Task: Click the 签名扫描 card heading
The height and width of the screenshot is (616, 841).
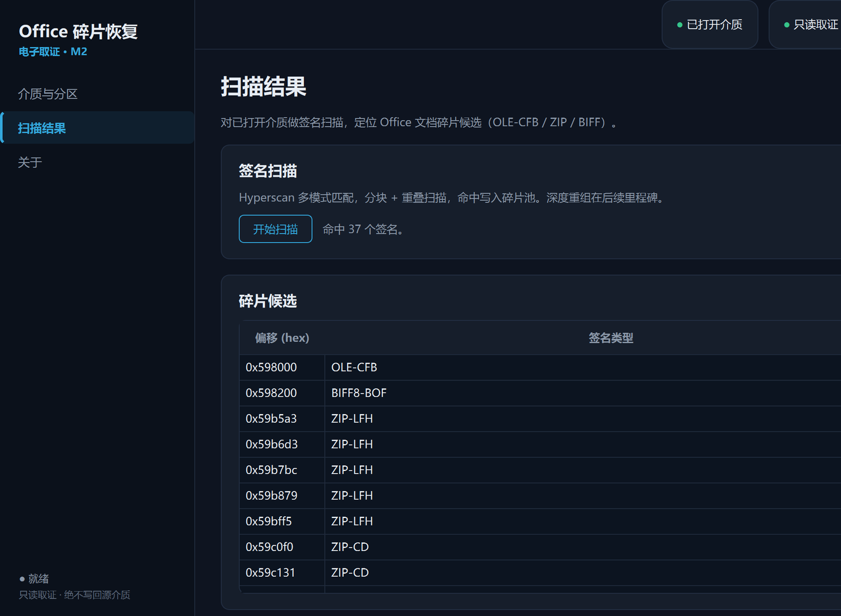Action: [268, 171]
